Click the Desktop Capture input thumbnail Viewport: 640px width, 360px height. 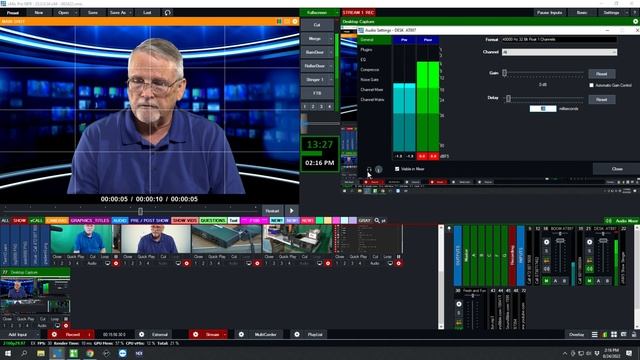[35, 294]
